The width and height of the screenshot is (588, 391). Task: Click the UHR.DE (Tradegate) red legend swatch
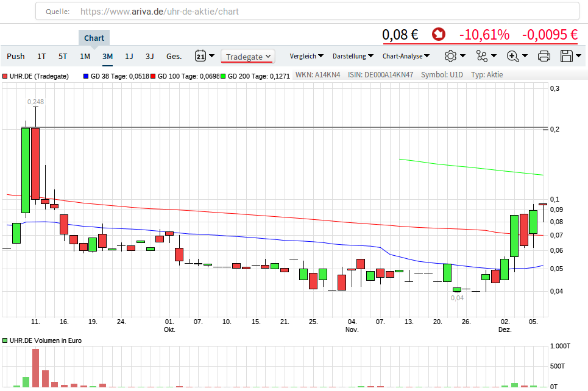point(5,76)
